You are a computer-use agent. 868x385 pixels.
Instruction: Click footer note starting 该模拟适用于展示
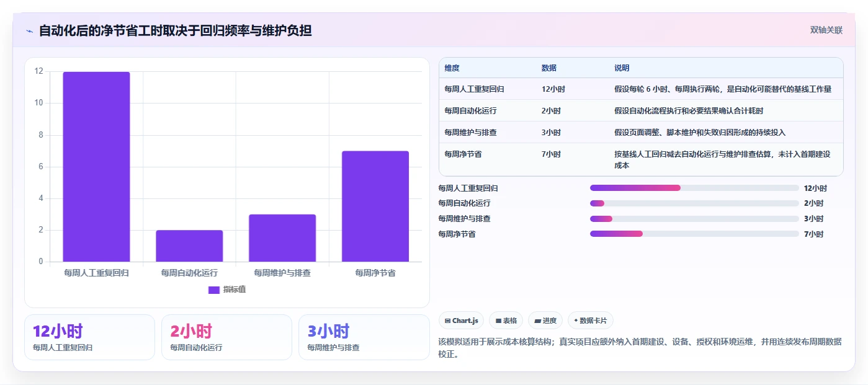640,348
